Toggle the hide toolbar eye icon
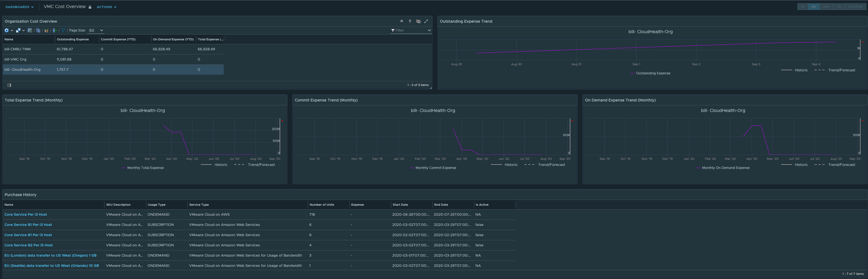868x279 pixels. tap(418, 21)
